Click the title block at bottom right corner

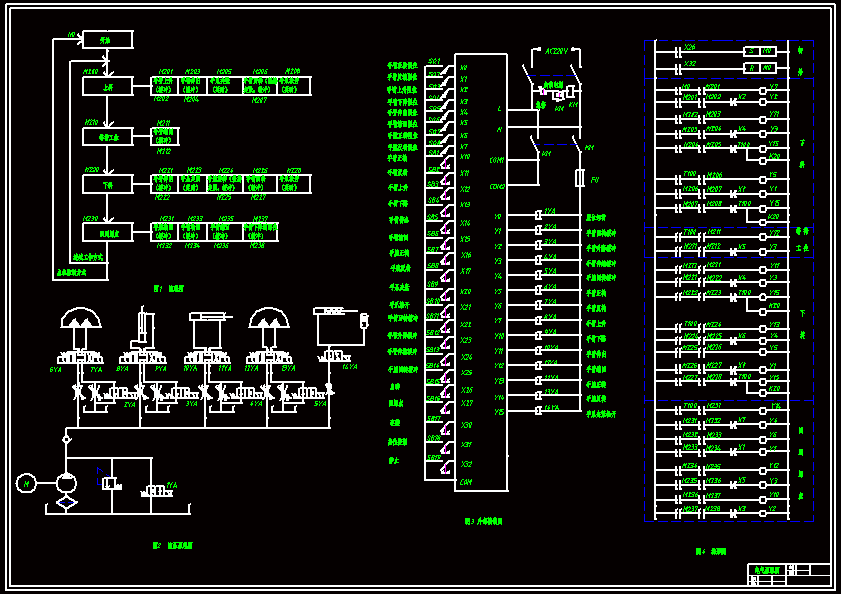790,574
